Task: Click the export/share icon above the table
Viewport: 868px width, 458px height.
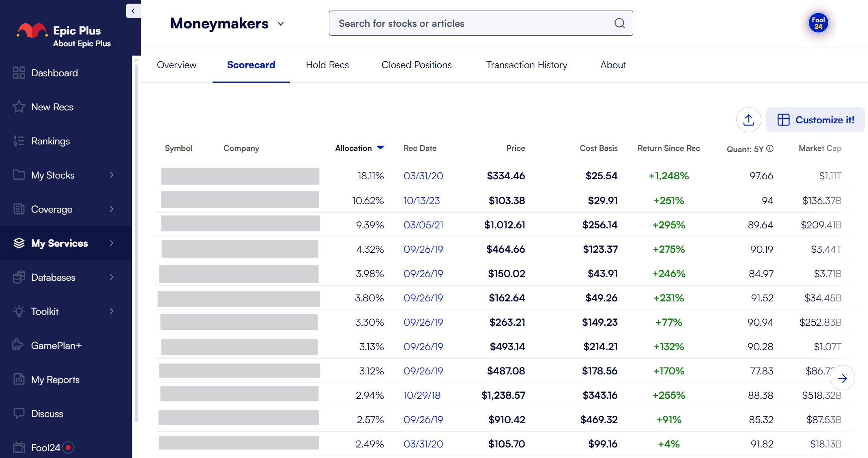Action: [x=748, y=120]
